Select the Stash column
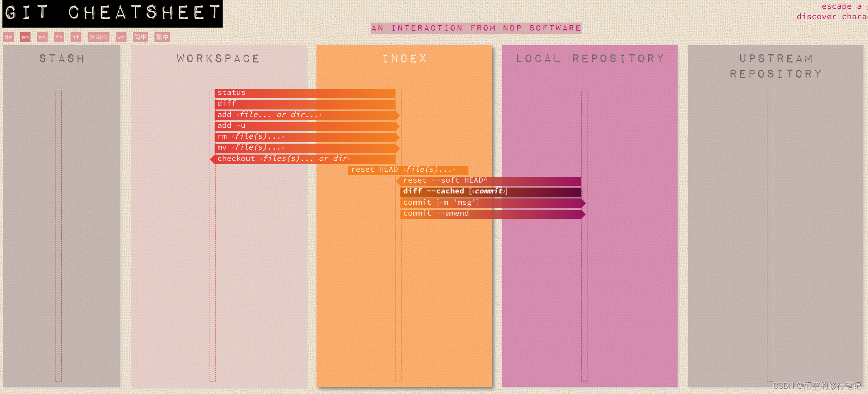 [62, 216]
